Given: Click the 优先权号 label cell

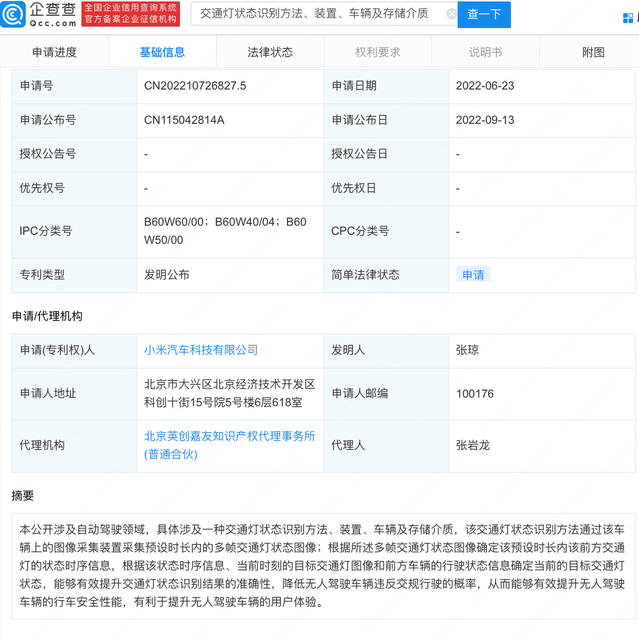Looking at the screenshot, I should tap(74, 188).
